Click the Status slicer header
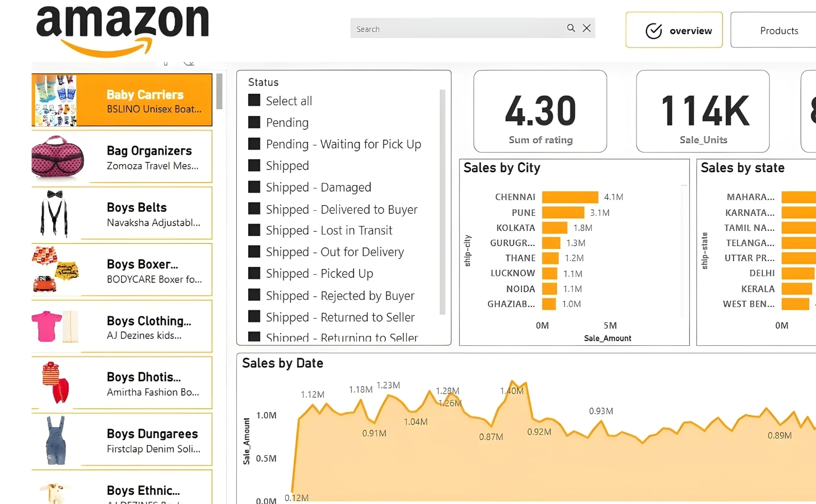The height and width of the screenshot is (504, 816). click(264, 82)
